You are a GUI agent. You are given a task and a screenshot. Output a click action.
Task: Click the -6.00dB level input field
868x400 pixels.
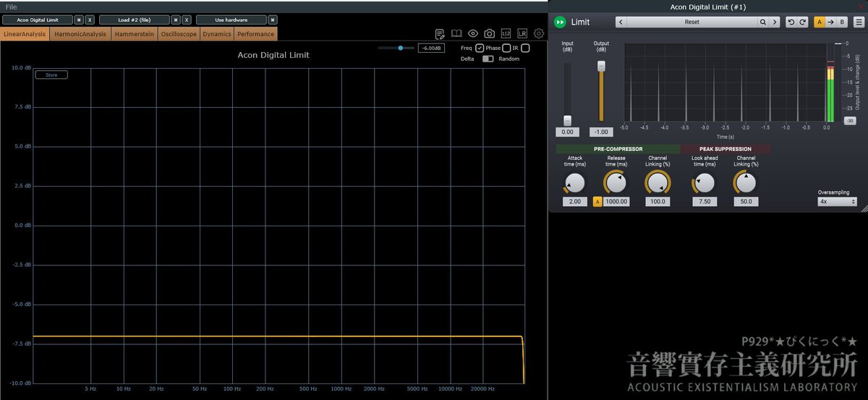(432, 48)
